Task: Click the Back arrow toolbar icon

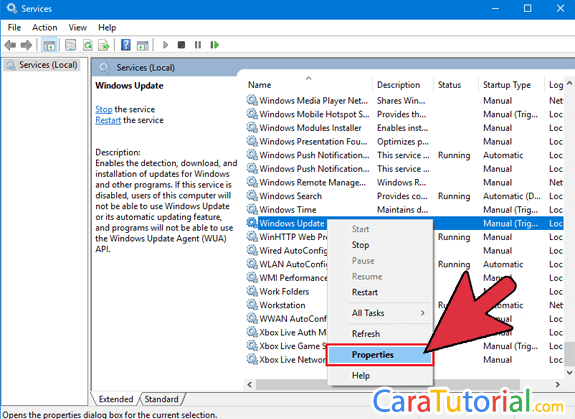Action: click(10, 45)
